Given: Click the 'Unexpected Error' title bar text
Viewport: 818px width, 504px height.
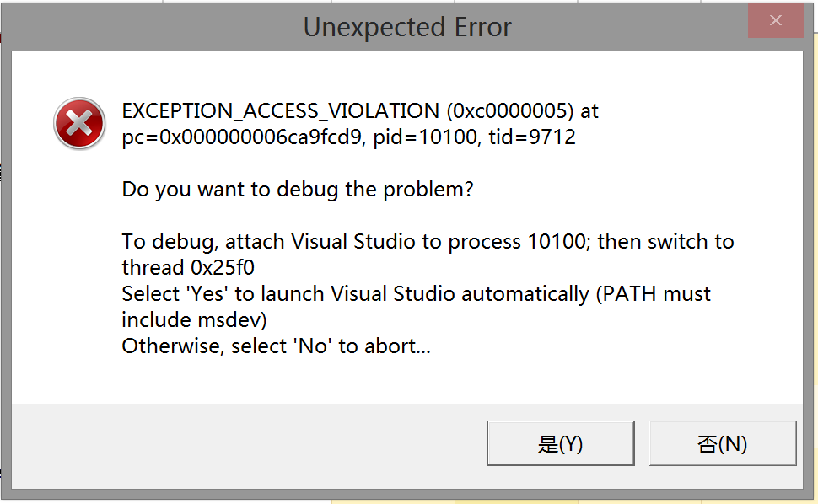Looking at the screenshot, I should [407, 28].
